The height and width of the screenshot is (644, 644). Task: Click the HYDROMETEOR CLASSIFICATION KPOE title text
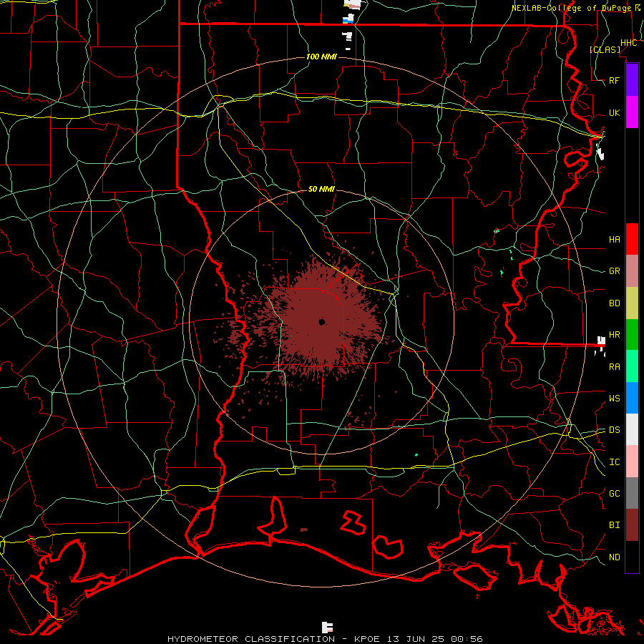[x=325, y=639]
